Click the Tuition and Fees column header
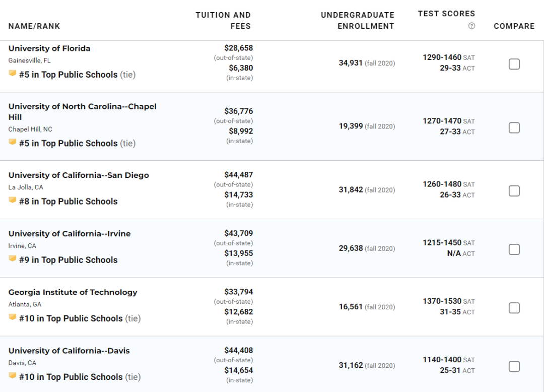 tap(223, 21)
